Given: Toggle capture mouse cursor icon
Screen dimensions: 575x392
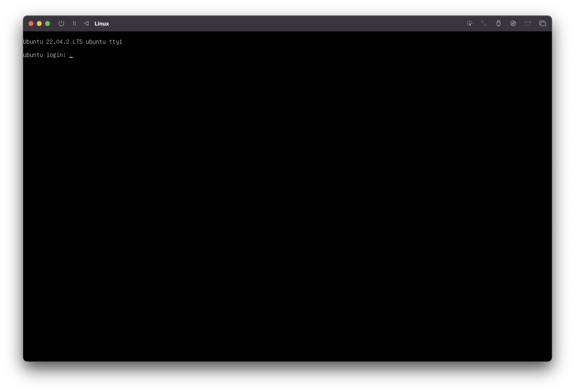Looking at the screenshot, I should [x=469, y=24].
